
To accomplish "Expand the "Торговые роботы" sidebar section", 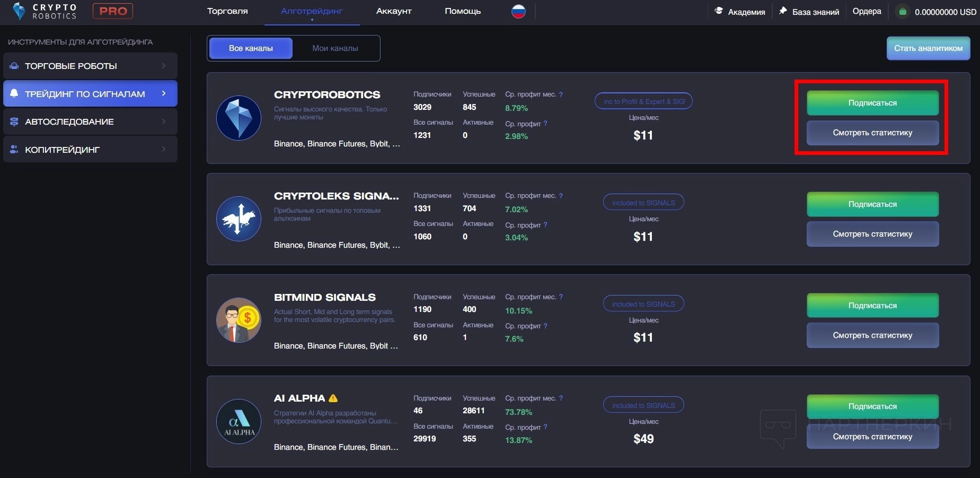I will (x=90, y=66).
